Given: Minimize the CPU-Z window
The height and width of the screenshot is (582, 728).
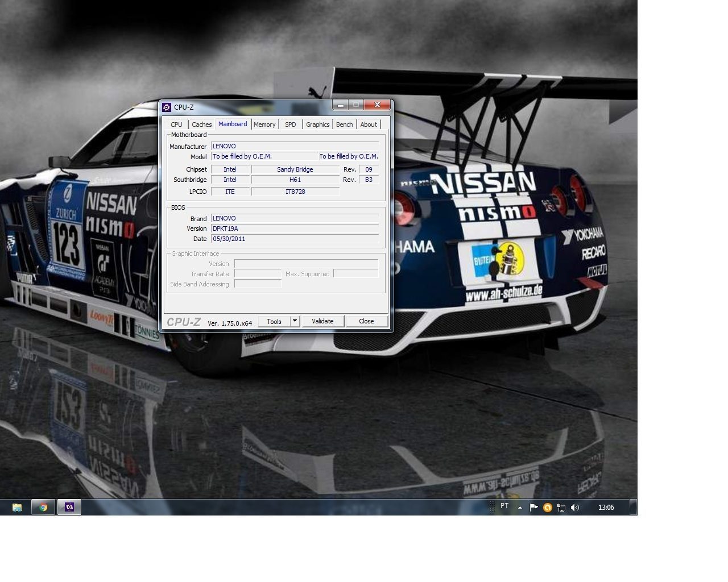Looking at the screenshot, I should click(340, 105).
